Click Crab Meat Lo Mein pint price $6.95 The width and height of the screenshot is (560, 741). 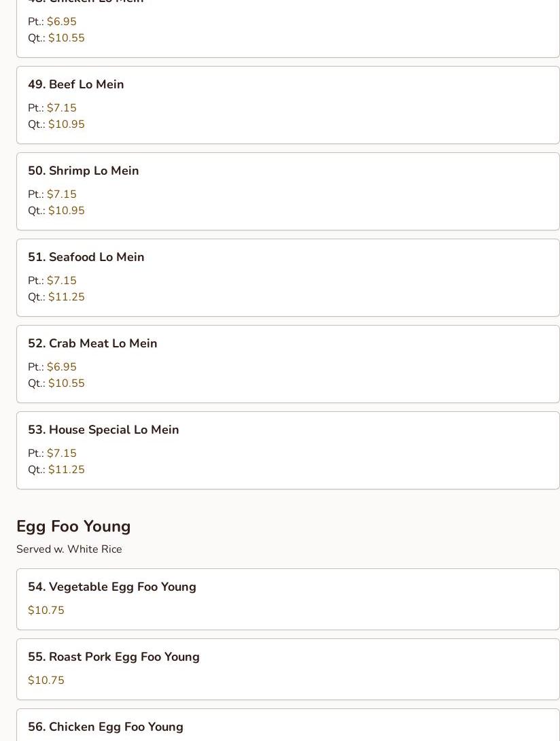pyautogui.click(x=61, y=366)
